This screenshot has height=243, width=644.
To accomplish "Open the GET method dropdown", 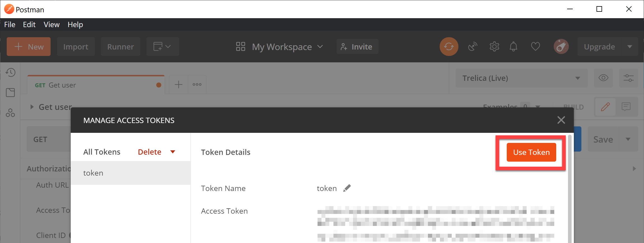I will click(49, 139).
